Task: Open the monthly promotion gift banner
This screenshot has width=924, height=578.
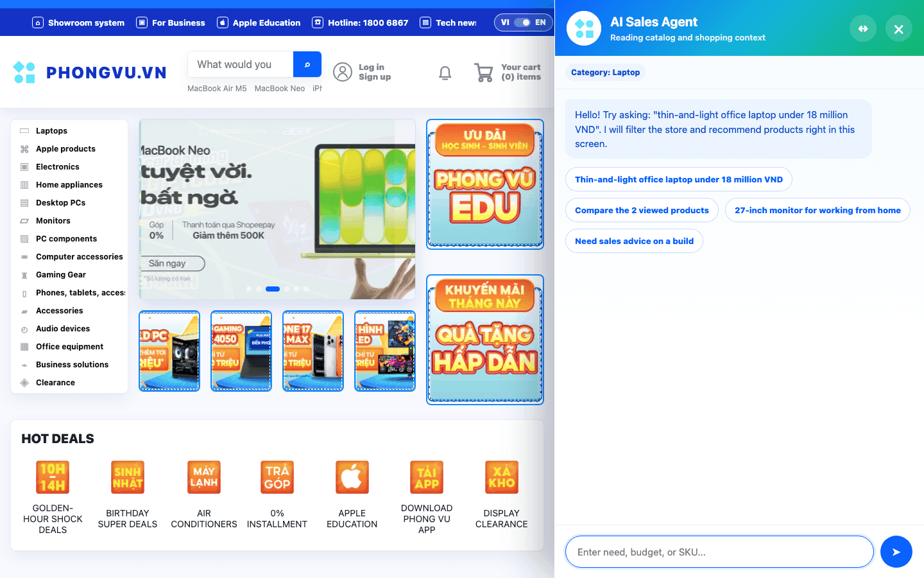Action: [485, 340]
